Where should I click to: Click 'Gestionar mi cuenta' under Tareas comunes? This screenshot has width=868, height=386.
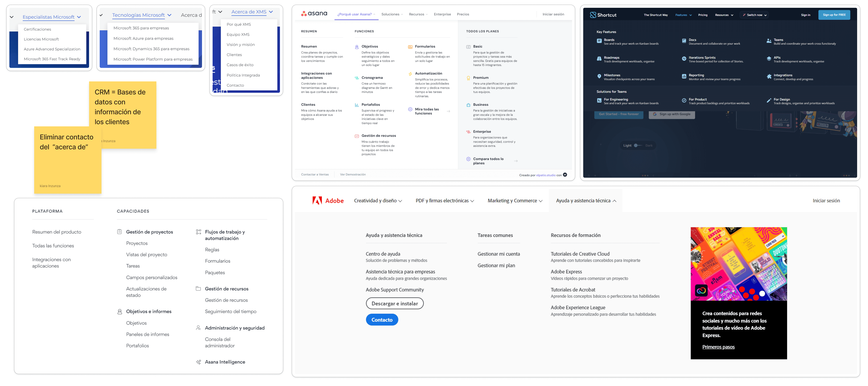(x=498, y=254)
